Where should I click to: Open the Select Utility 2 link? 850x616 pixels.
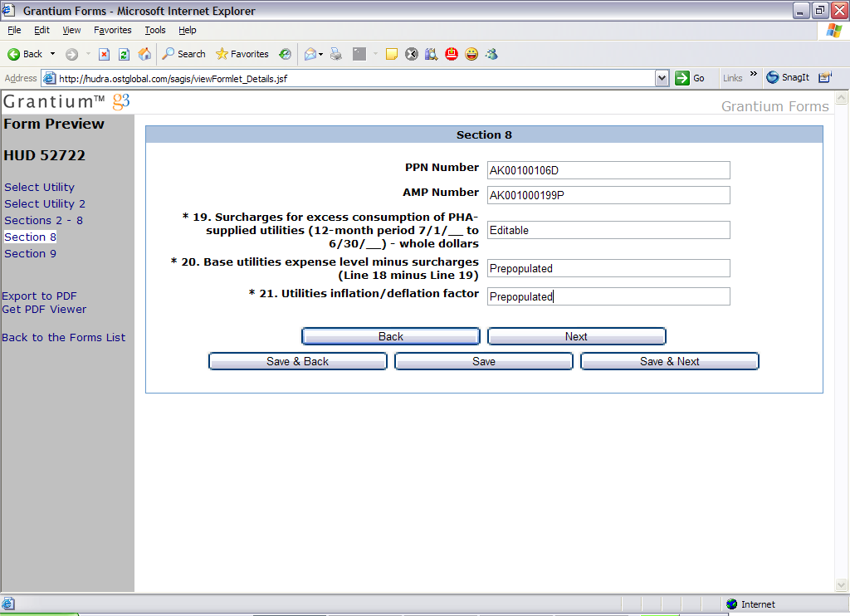[45, 204]
